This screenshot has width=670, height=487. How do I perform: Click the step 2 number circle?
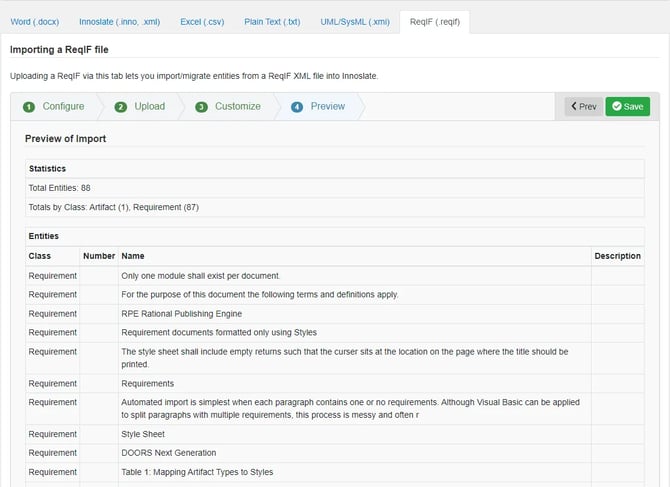120,107
